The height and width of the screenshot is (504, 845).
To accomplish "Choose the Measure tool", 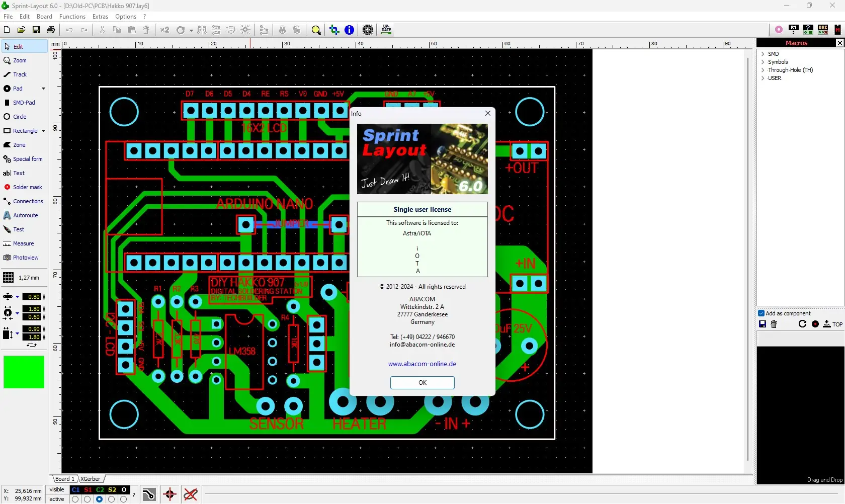I will (25, 243).
